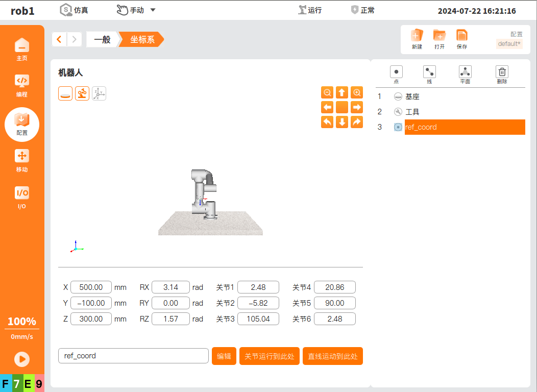Rotate the 3D view left with curved arrow

(x=327, y=122)
